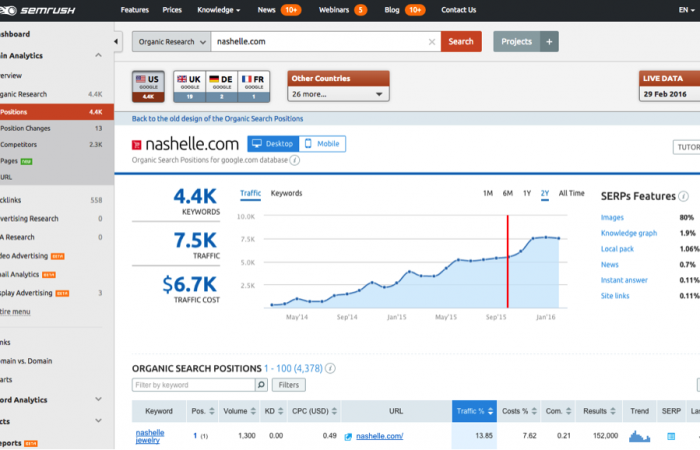This screenshot has width=700, height=450.
Task: Open the Features menu
Action: click(134, 10)
